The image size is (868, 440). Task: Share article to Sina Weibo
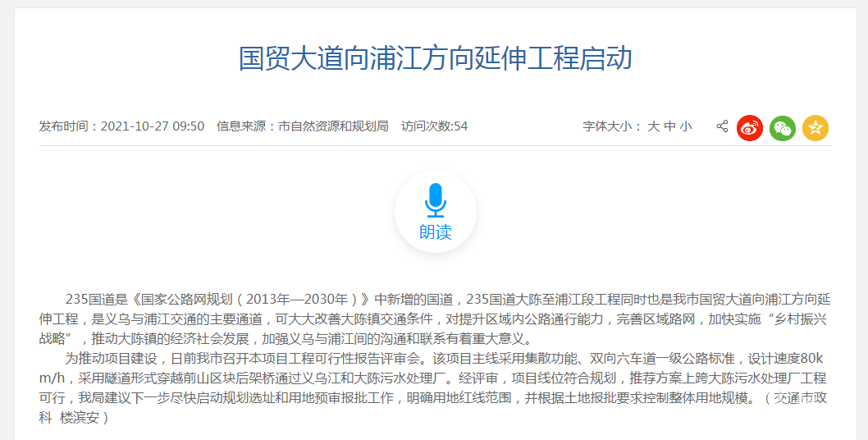click(x=749, y=127)
